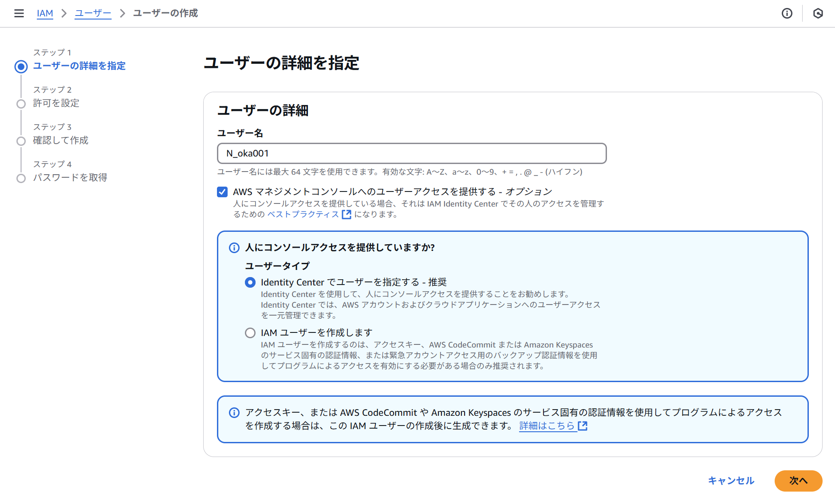This screenshot has height=504, width=835.
Task: Click the external link icon beside ベストプラクティス
Action: click(347, 215)
